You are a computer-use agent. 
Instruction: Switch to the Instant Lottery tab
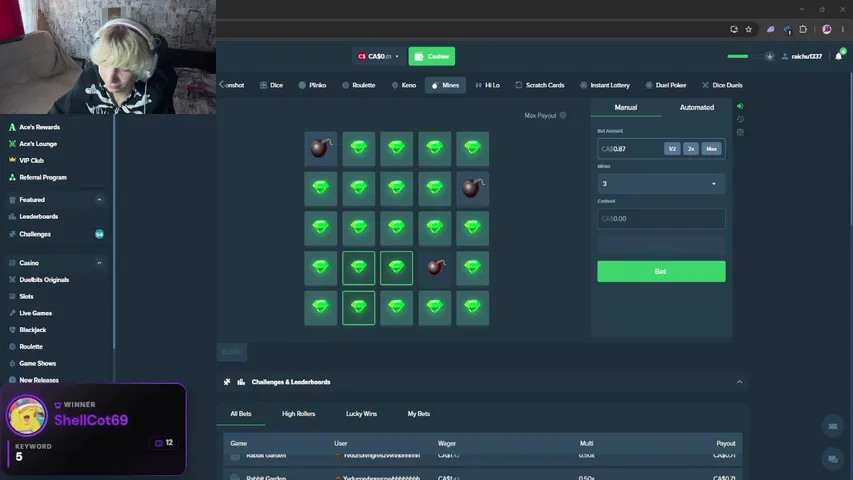tap(605, 85)
